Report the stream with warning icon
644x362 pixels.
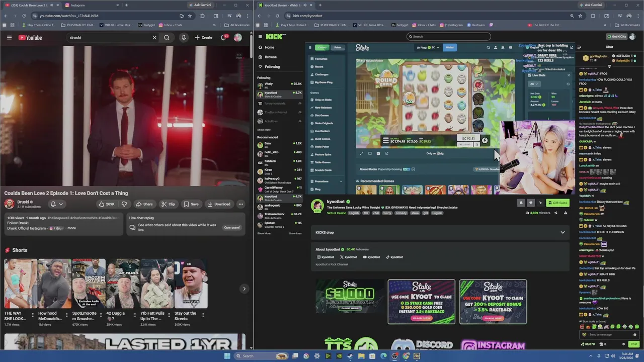[x=565, y=213]
